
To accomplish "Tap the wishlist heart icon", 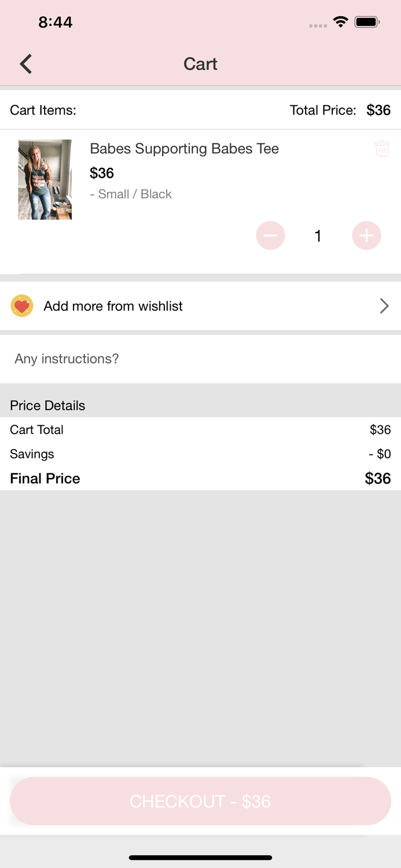I will (22, 306).
